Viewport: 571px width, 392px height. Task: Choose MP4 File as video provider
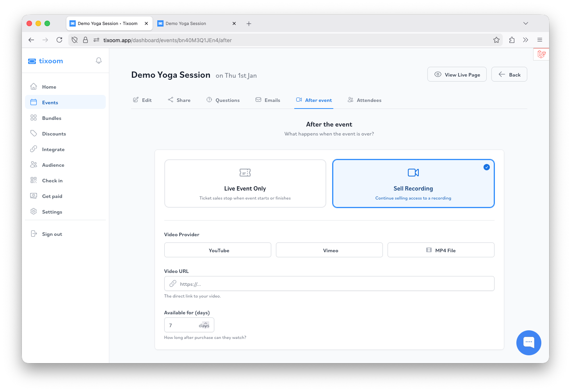point(441,250)
